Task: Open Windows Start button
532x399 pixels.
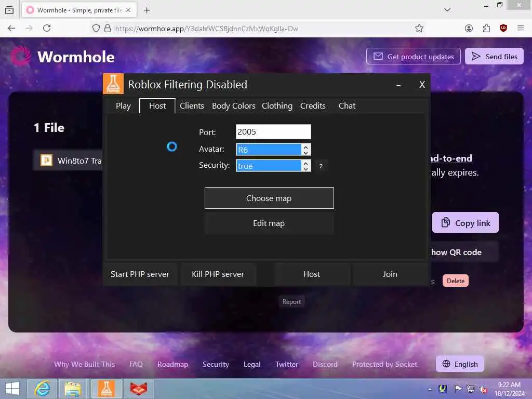Action: 12,389
